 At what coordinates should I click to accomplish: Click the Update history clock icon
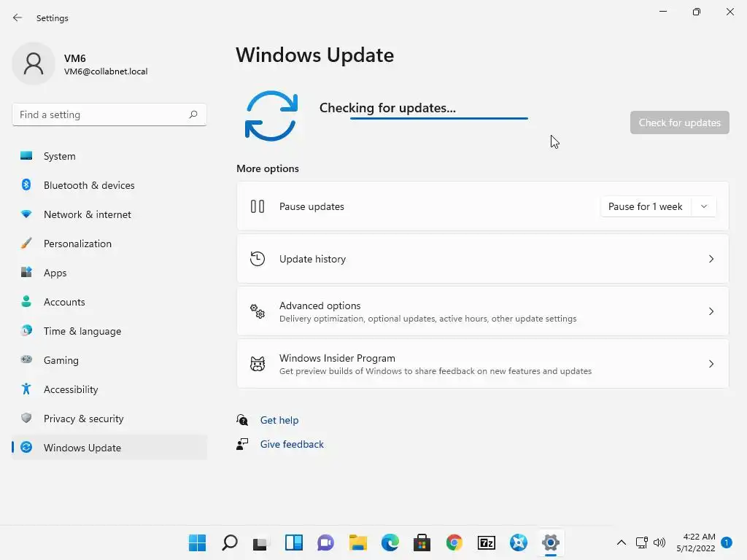[258, 259]
